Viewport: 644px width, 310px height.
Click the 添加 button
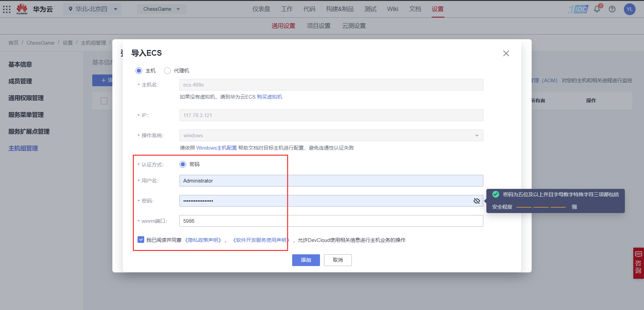(x=306, y=260)
